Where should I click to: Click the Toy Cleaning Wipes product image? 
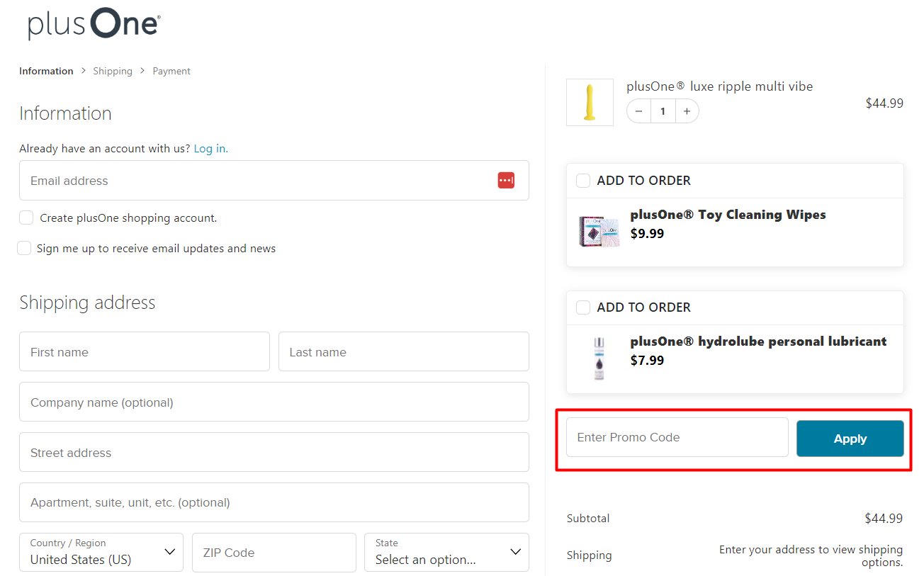point(599,231)
